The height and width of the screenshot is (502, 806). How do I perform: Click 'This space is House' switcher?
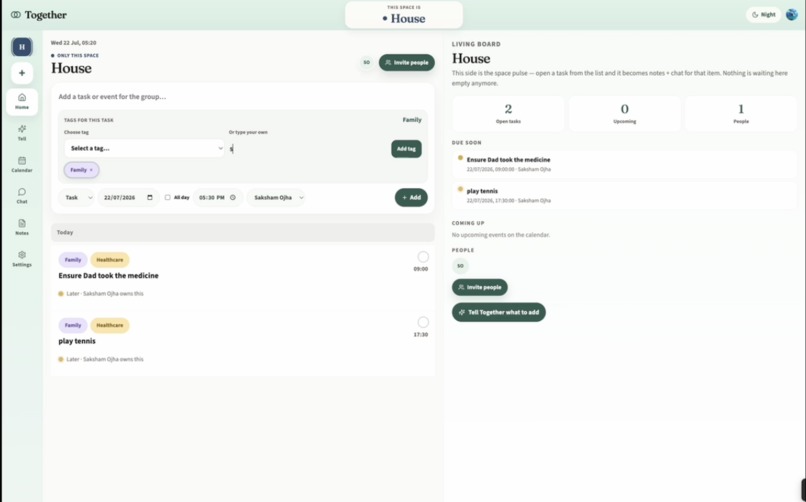point(404,15)
